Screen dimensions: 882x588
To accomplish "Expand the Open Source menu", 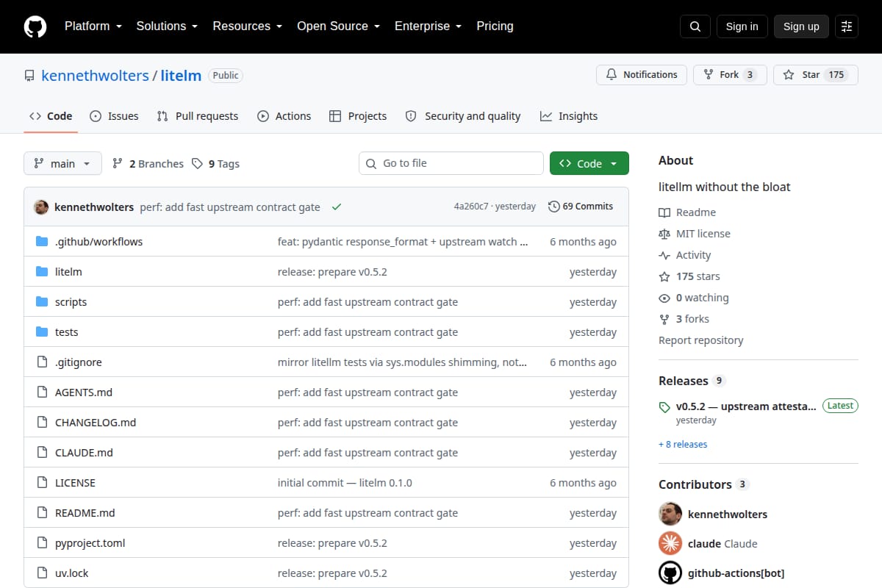I will pos(339,26).
